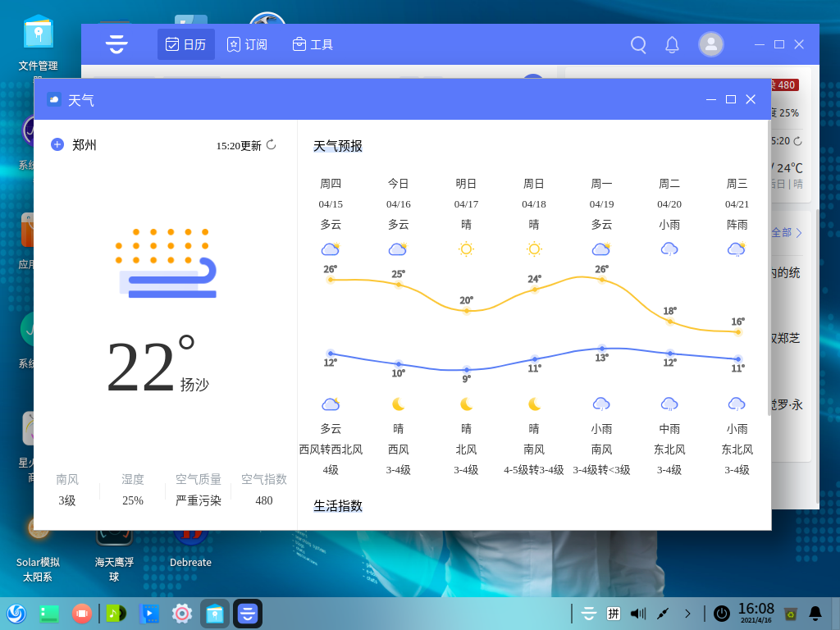Click the 湿度 value 25%
Screen dimensions: 840x630
click(x=132, y=500)
